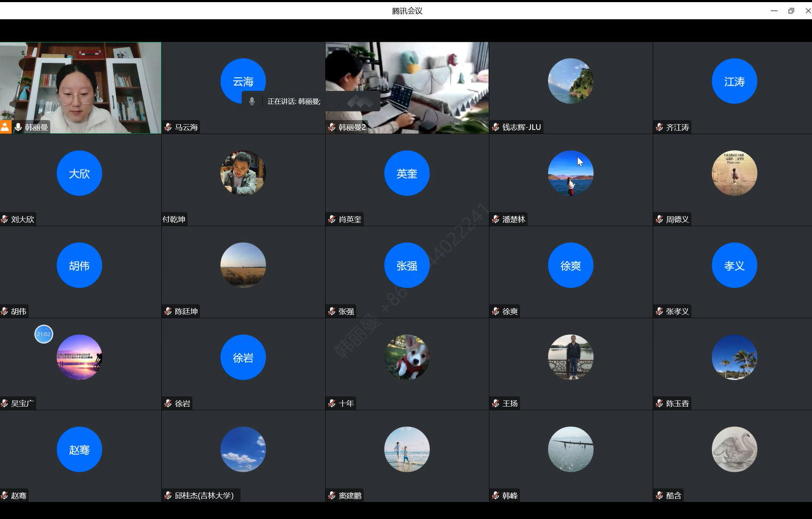Click the active microphone icon next to 韩丽曼
Image resolution: width=812 pixels, height=519 pixels.
coord(18,127)
